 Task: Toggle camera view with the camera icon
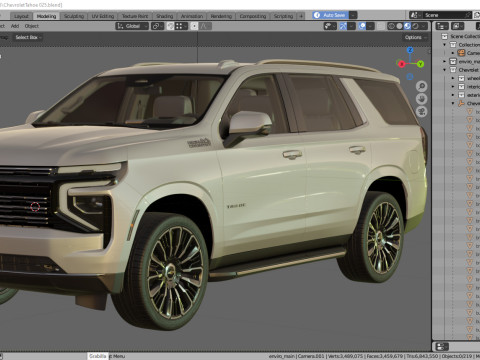coord(422,112)
